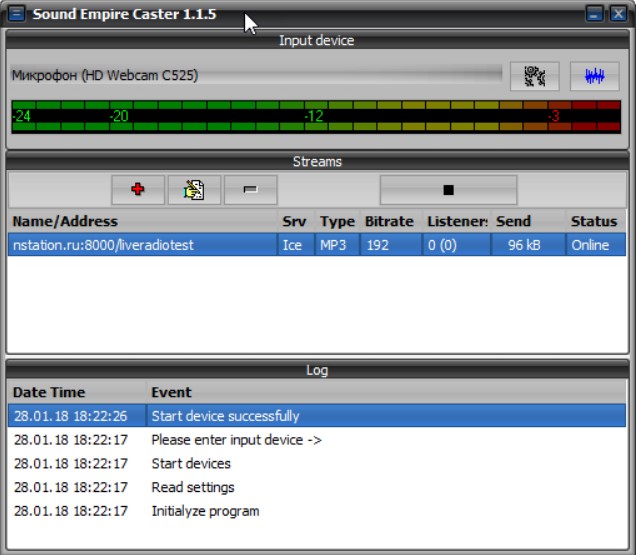Screen dimensions: 636x555
Task: Select stream nstation.ru:8000/liveradiotest
Action: point(317,245)
